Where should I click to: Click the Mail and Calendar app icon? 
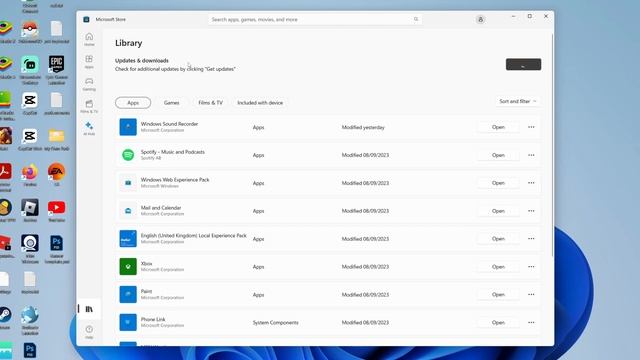pyautogui.click(x=128, y=211)
